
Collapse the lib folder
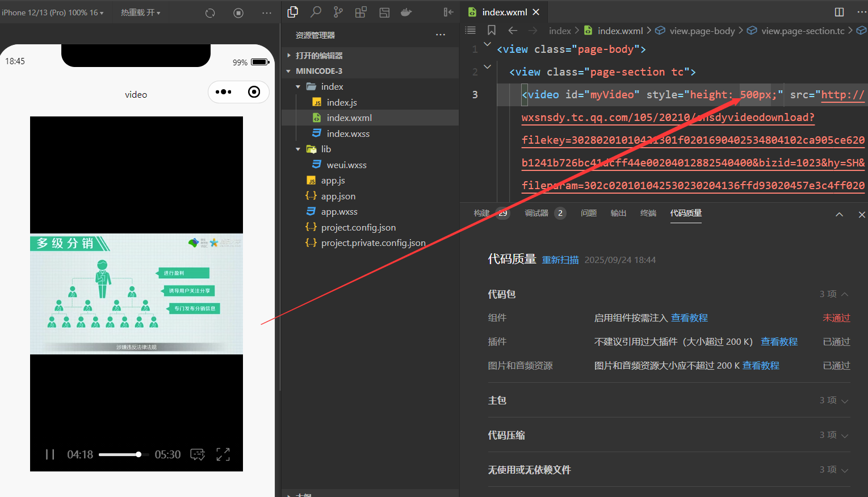pos(370,149)
